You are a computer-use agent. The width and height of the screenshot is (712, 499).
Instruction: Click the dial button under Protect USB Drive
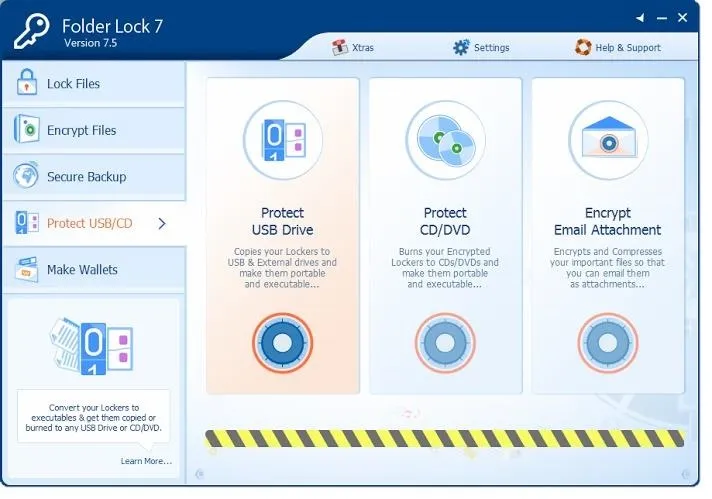coord(283,343)
